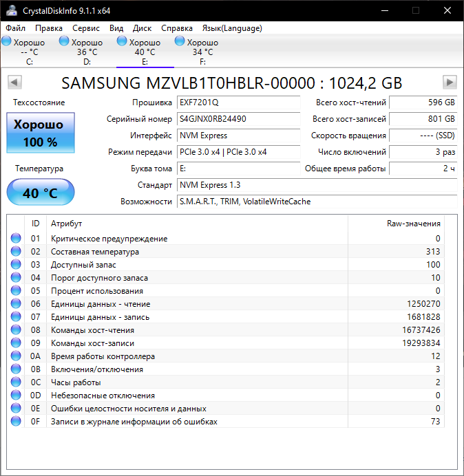Viewport: 464px width, 476px height.
Task: Click the Стандарт field NVM Express 1.3
Action: pos(317,185)
